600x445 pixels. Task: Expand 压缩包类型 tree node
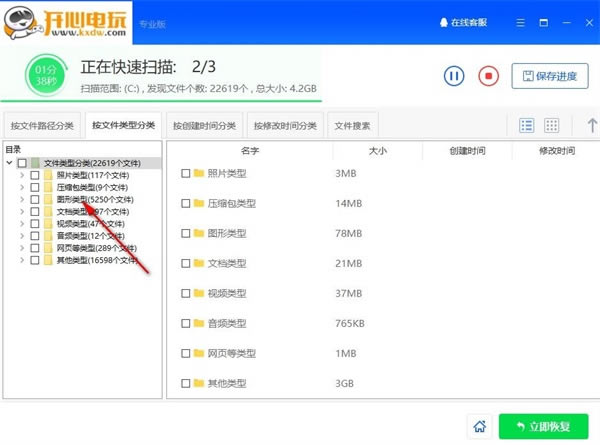pos(22,187)
